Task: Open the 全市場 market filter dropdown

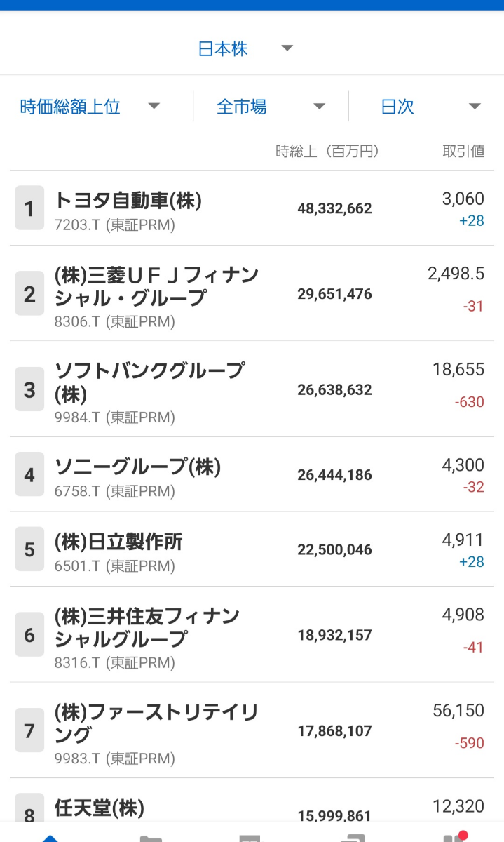Action: (271, 107)
